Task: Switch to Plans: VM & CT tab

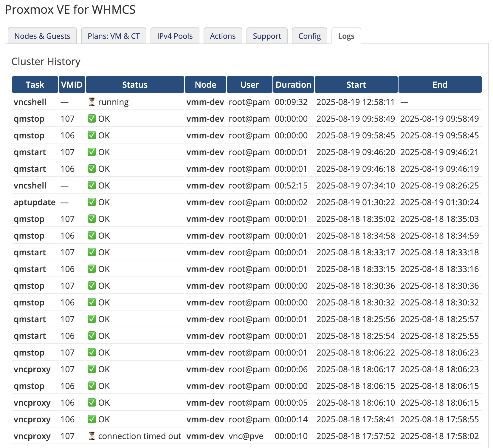Action: click(114, 36)
